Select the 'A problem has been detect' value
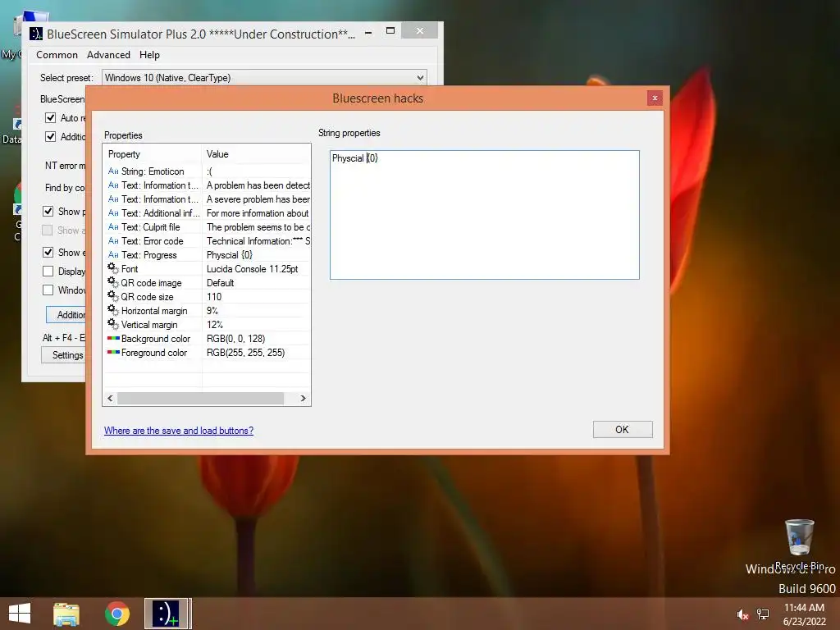840x630 pixels. 258,185
